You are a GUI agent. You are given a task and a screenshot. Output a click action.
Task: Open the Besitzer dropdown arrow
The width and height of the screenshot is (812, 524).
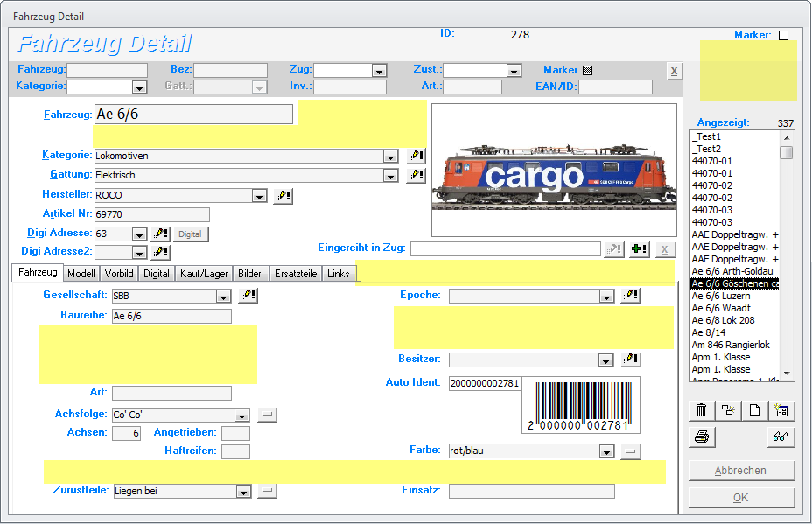605,360
